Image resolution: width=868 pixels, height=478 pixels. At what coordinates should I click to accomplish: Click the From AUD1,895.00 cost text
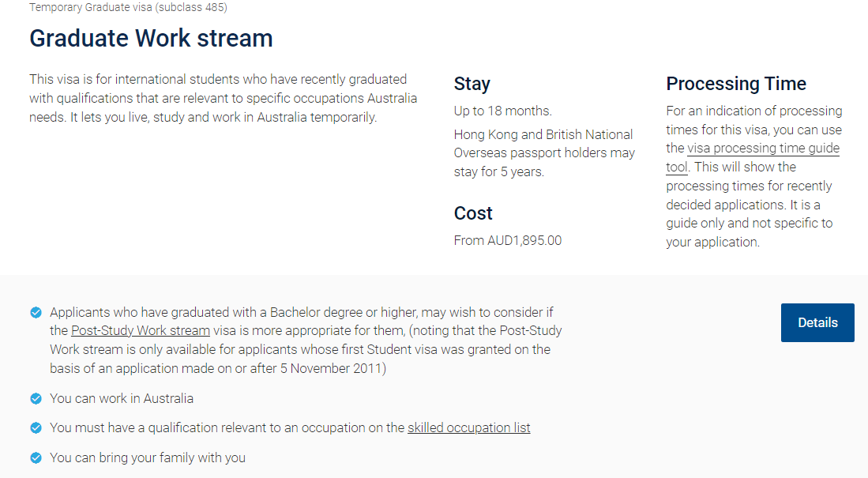point(508,240)
